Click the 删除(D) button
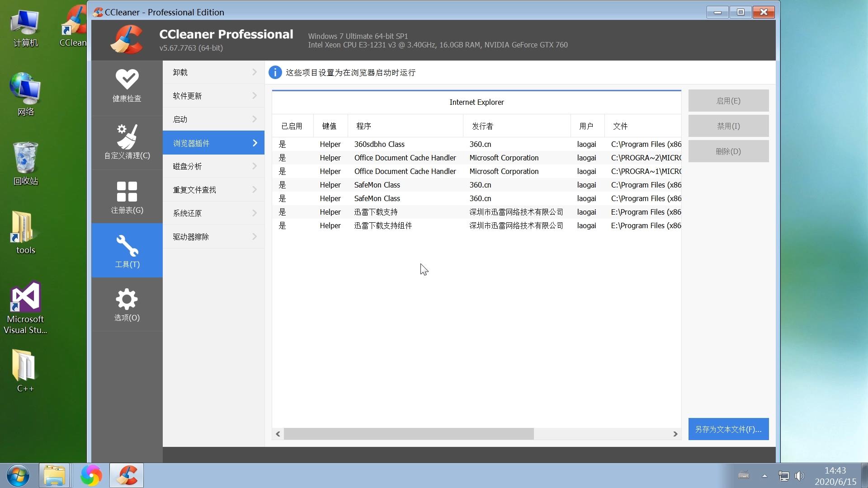 pyautogui.click(x=728, y=151)
